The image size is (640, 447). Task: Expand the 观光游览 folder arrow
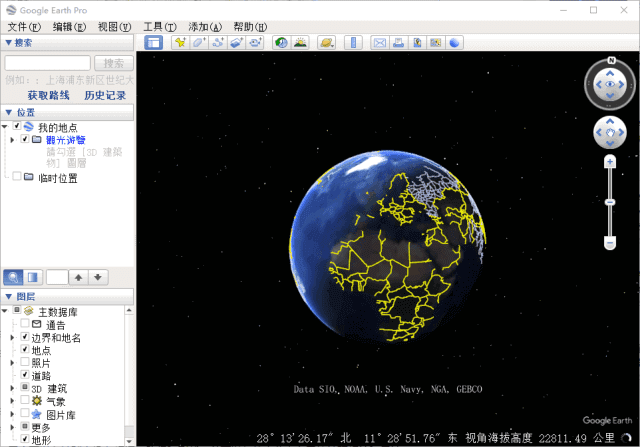tap(11, 140)
